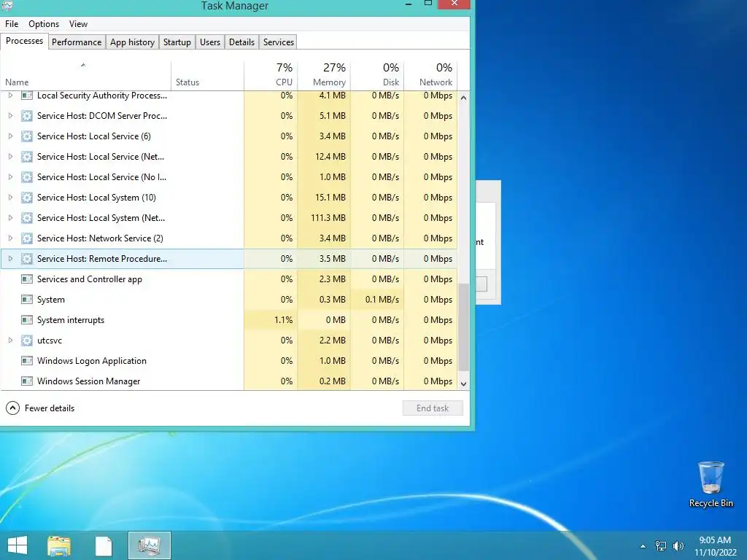Click the Task Manager title bar icon

coord(6,5)
